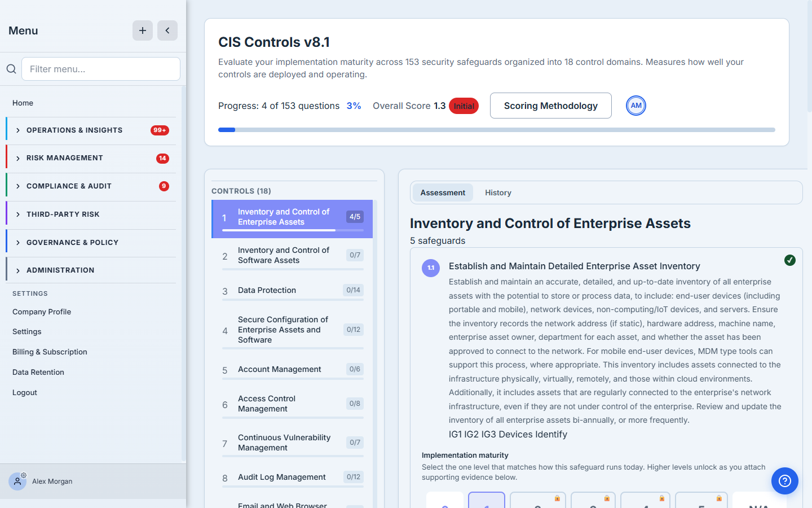Click the overall progress bar
812x508 pixels.
pos(497,130)
